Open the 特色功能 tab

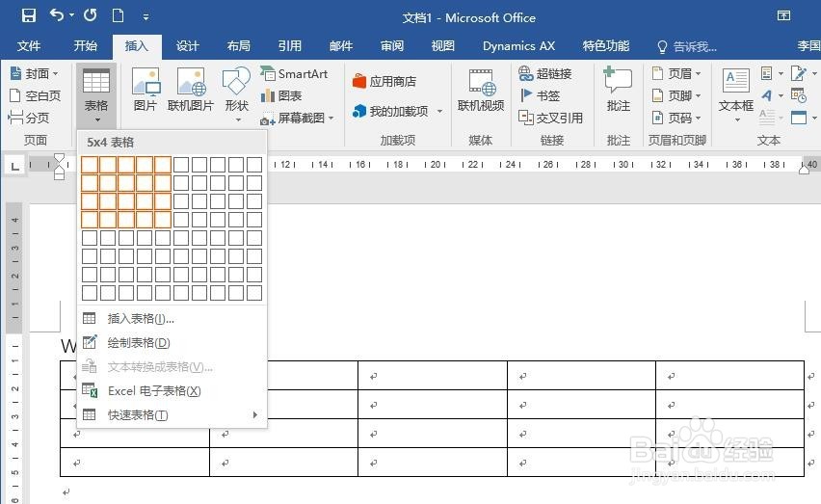(x=606, y=46)
